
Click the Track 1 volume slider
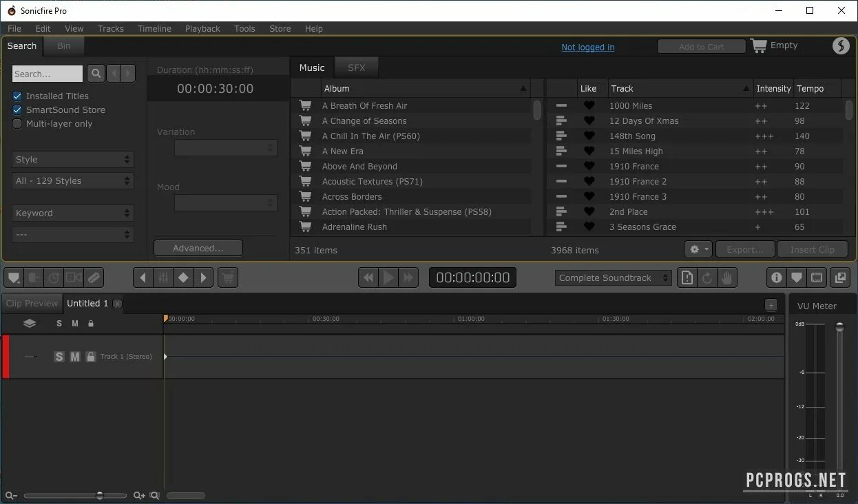point(31,357)
